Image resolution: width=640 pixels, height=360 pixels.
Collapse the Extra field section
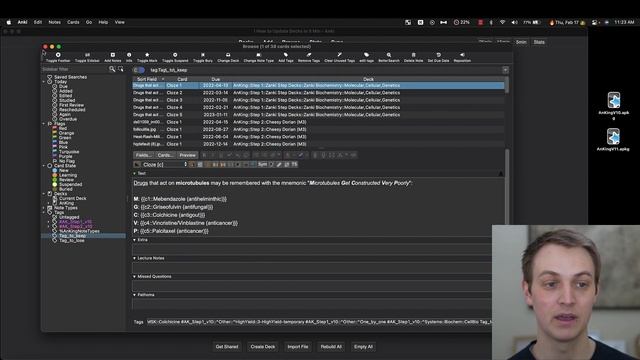tap(135, 240)
